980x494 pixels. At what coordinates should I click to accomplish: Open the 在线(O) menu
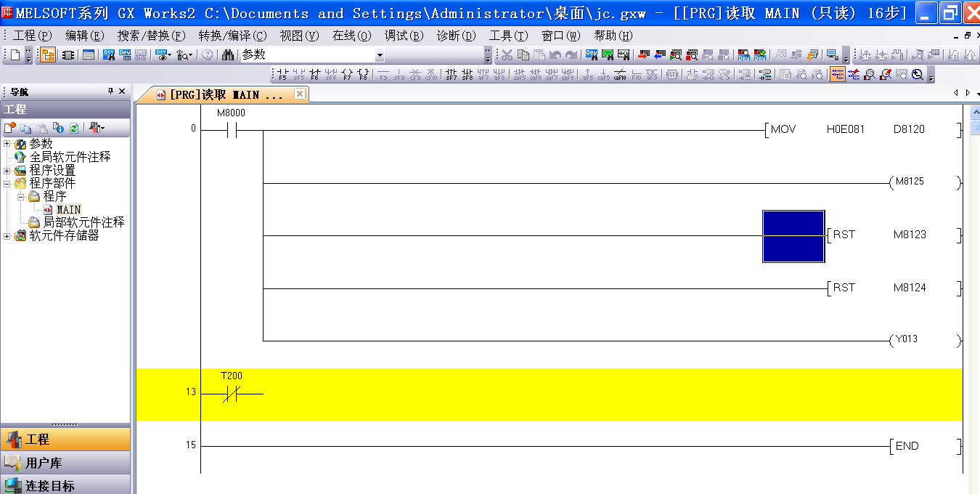351,36
